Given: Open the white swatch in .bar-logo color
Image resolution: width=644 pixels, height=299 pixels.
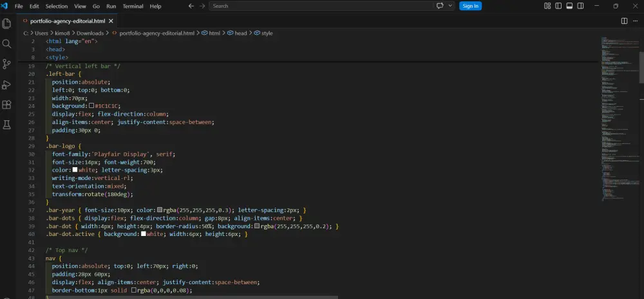Looking at the screenshot, I should point(75,170).
